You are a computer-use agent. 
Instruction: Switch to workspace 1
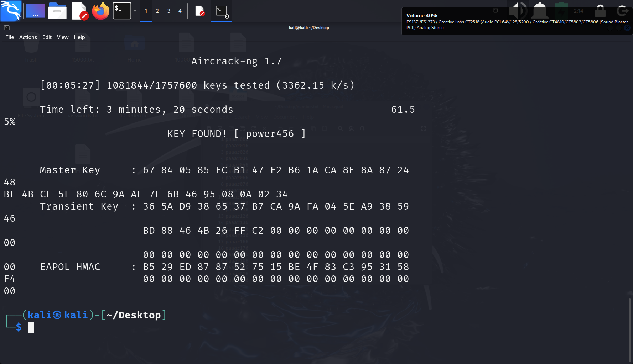[x=146, y=11]
